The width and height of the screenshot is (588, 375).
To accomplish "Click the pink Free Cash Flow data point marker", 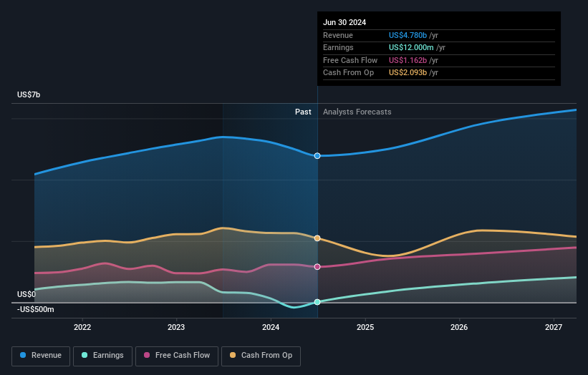I will pos(317,267).
